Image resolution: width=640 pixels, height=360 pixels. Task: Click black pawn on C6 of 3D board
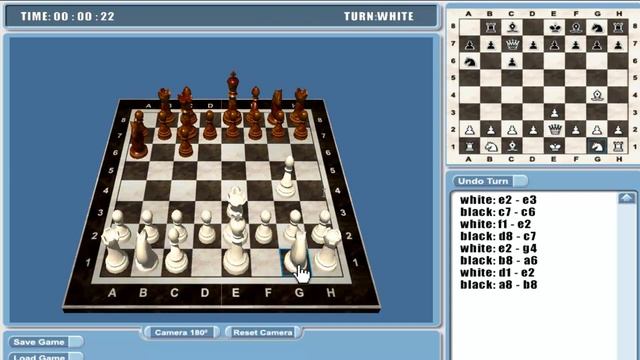[185, 142]
